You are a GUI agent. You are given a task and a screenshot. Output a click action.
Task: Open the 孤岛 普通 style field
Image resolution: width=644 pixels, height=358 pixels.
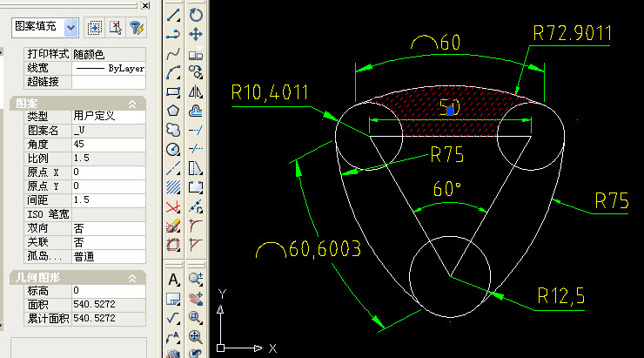point(109,256)
